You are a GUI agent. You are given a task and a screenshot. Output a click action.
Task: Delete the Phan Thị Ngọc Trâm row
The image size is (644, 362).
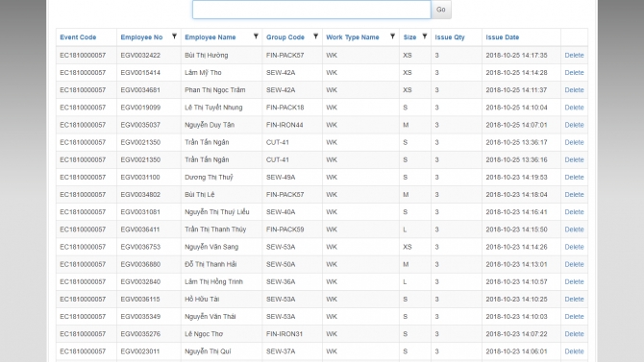pyautogui.click(x=574, y=90)
